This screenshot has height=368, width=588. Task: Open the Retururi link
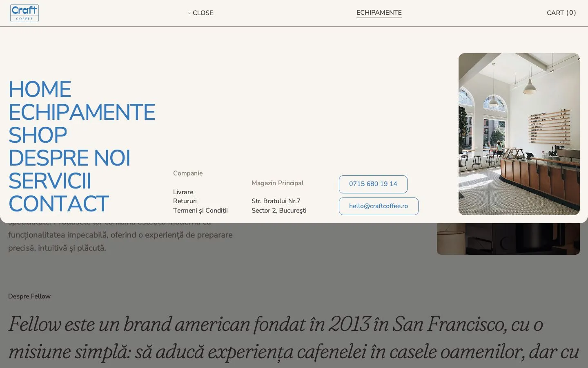pos(185,201)
